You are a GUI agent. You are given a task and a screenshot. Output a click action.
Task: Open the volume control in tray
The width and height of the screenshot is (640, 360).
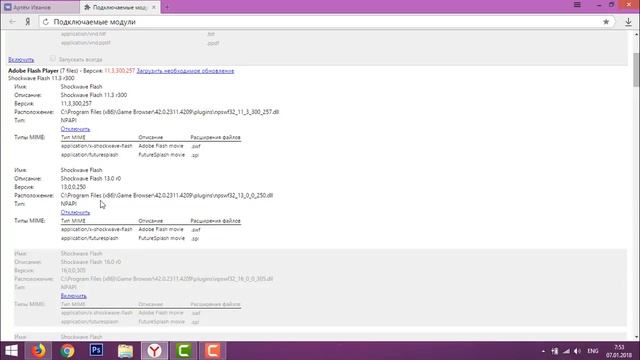point(577,351)
